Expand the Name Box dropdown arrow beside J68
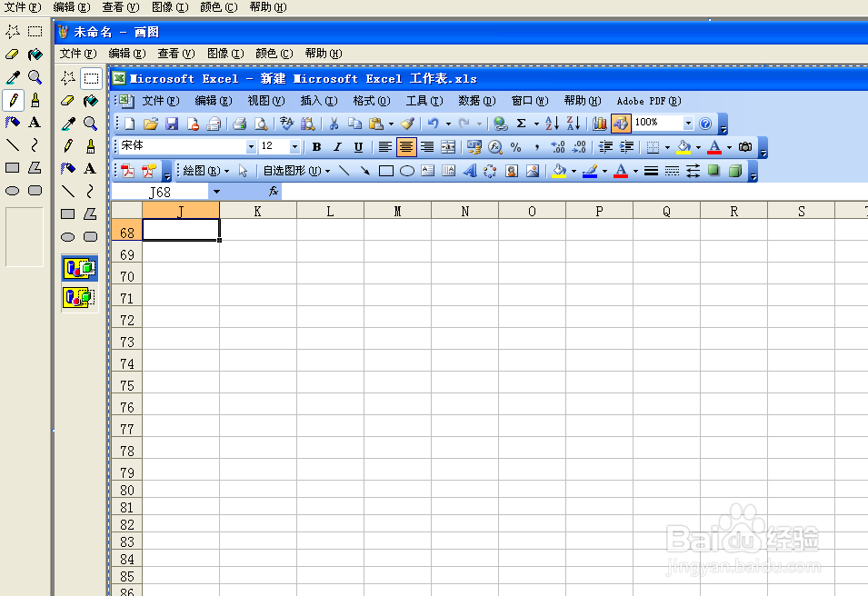This screenshot has height=596, width=868. 216,192
